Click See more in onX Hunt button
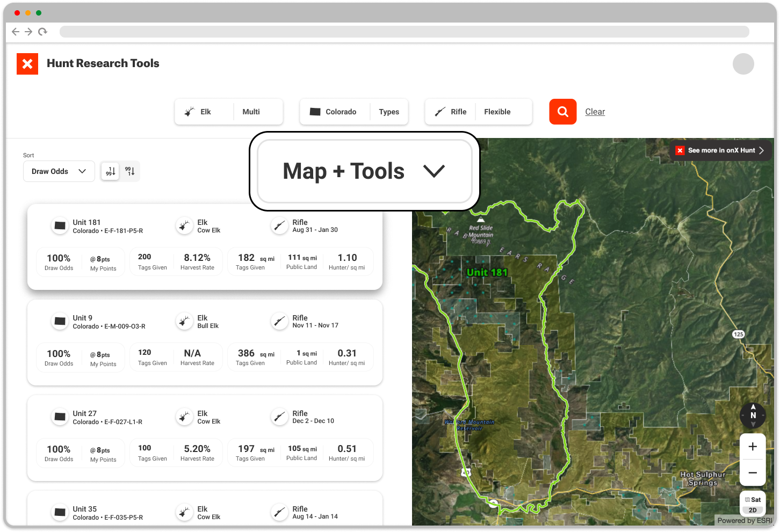The width and height of the screenshot is (780, 532). click(x=720, y=150)
